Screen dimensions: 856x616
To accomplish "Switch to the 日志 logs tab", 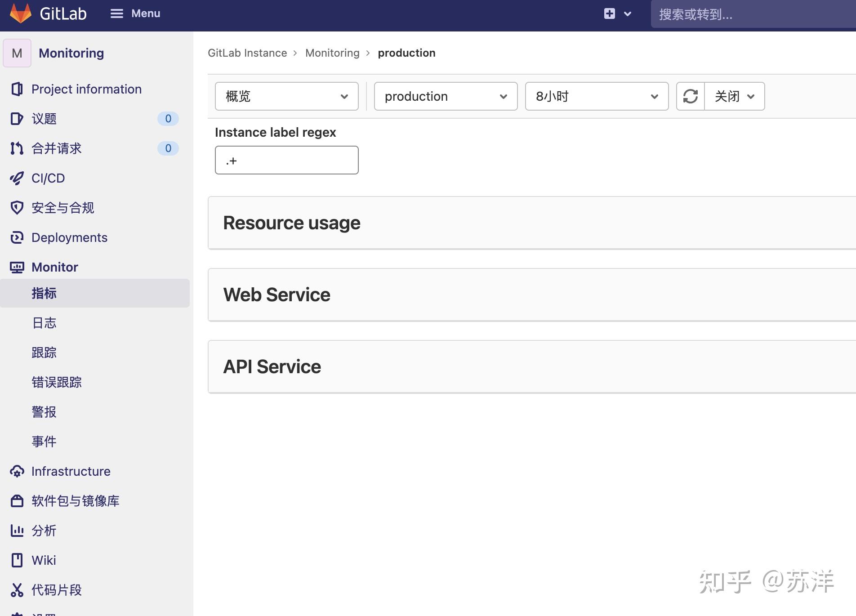I will tap(44, 323).
